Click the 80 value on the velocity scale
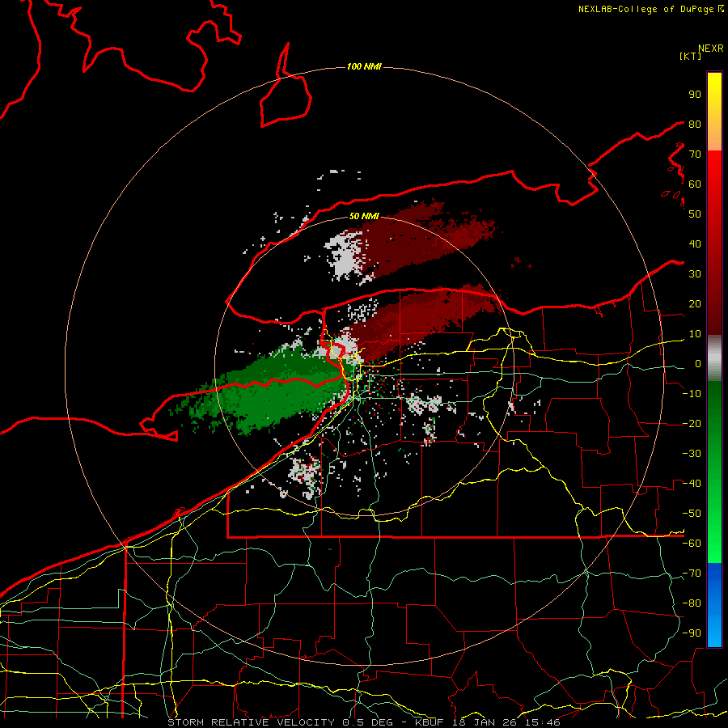The image size is (728, 728). tap(695, 125)
